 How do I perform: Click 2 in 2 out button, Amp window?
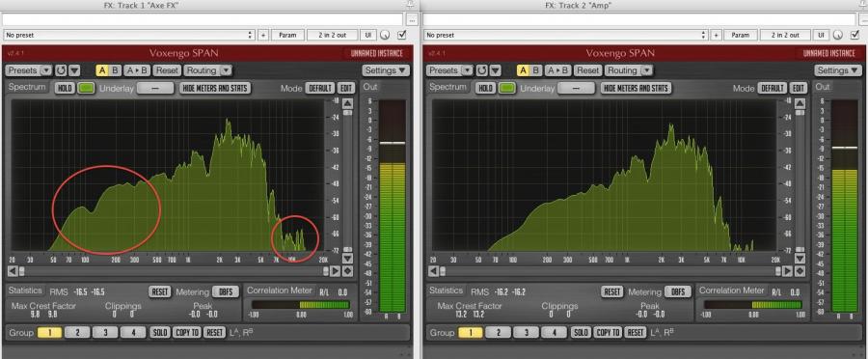[x=785, y=35]
